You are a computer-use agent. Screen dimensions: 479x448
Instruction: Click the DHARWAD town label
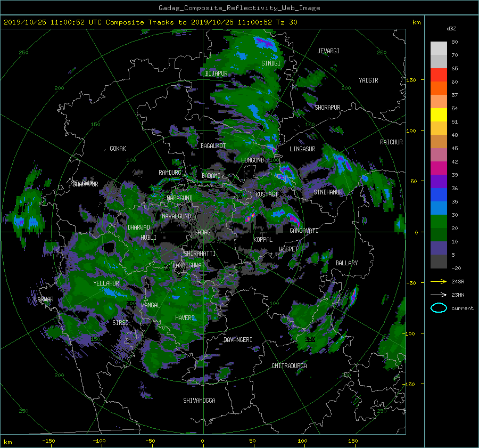[x=138, y=227]
